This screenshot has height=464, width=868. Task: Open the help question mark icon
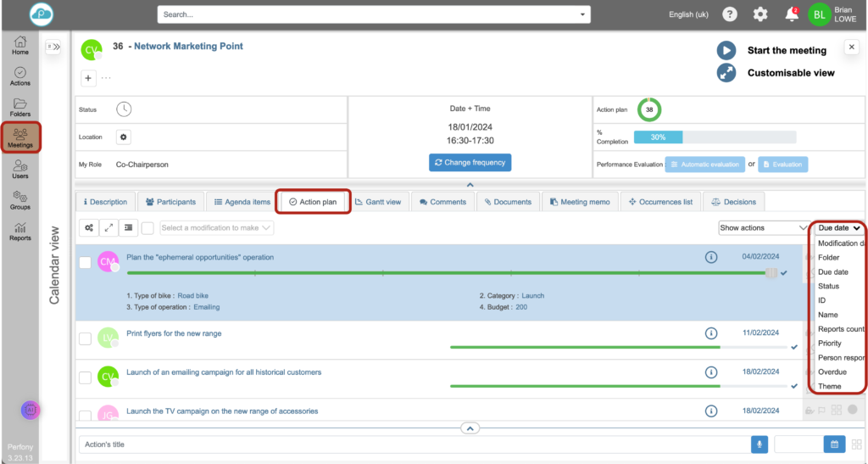coord(729,14)
